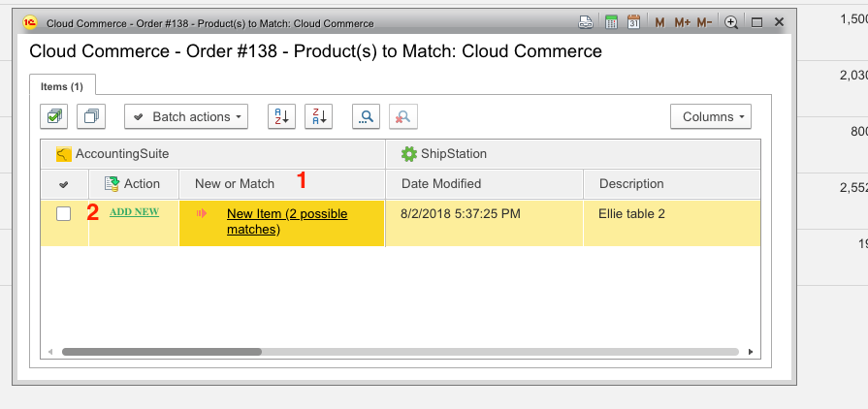The height and width of the screenshot is (409, 868).
Task: Click the zoom magnifier icon
Action: 731,22
